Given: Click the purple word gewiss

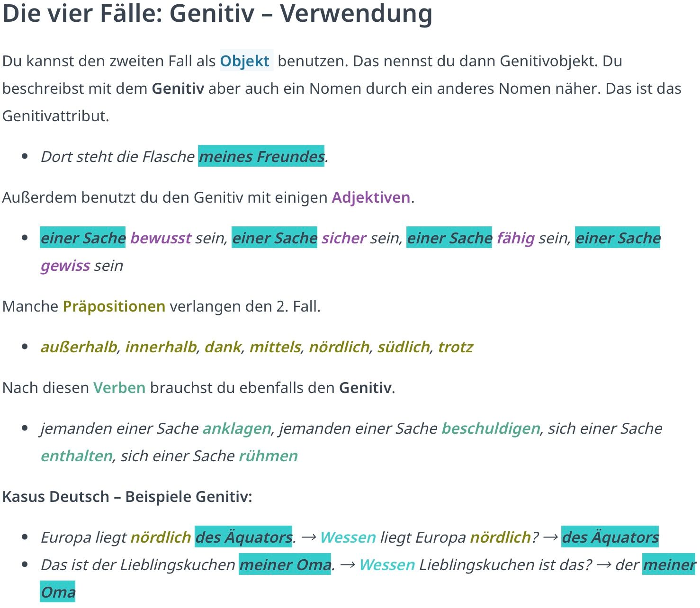Looking at the screenshot, I should tap(65, 266).
